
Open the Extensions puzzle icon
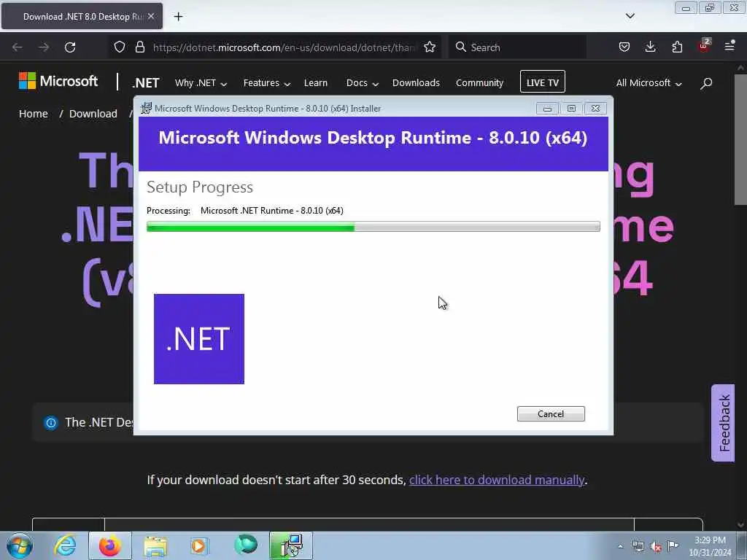677,47
